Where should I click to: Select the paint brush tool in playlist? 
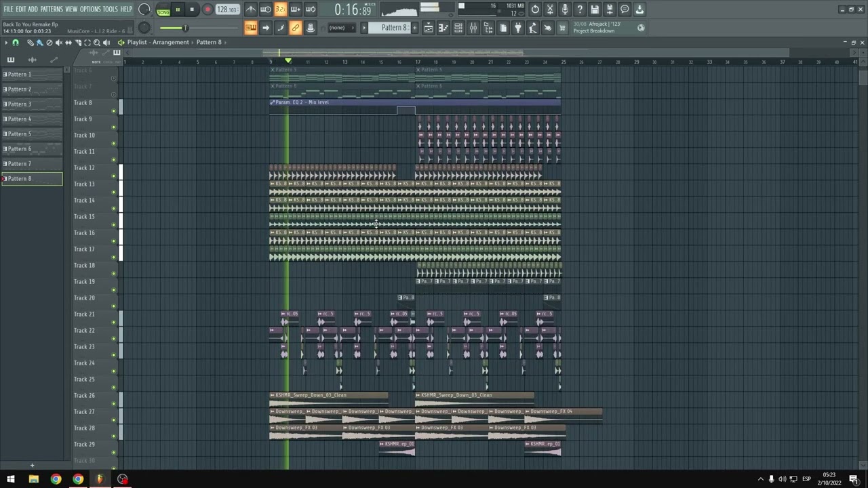[x=39, y=43]
